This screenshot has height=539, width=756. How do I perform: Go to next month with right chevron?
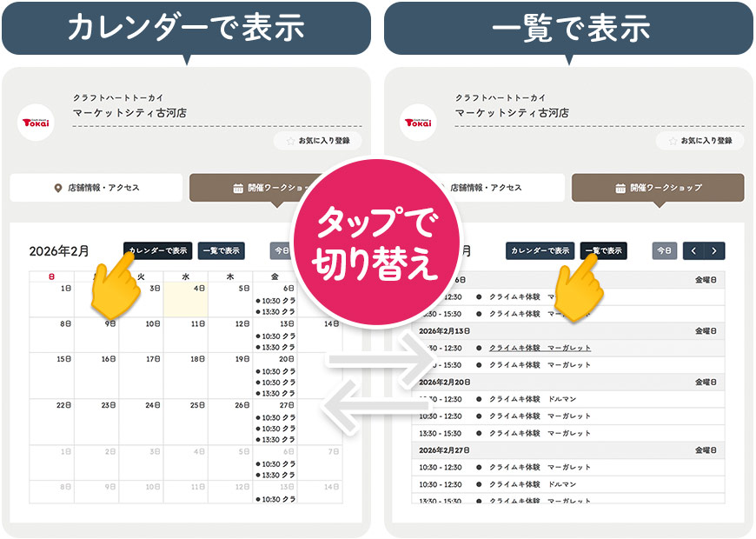pyautogui.click(x=714, y=250)
